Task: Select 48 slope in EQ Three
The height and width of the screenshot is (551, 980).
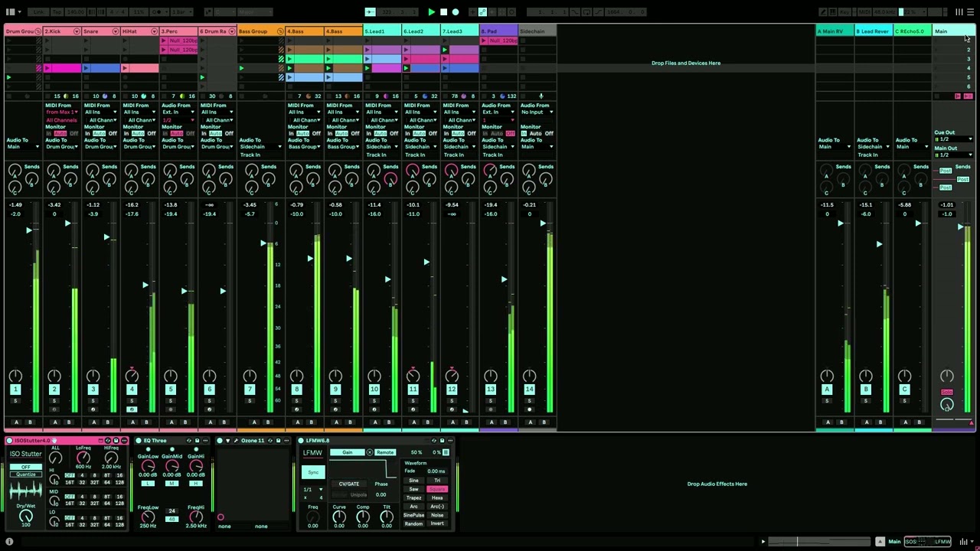Action: click(171, 519)
